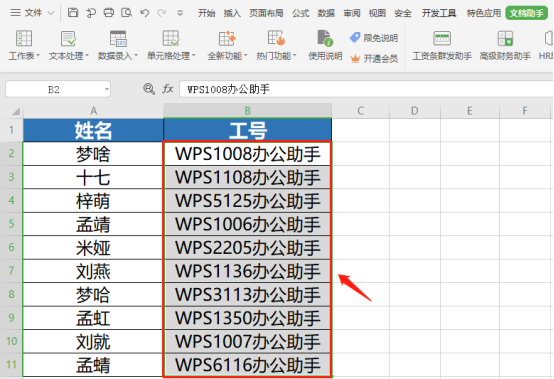Click the export to PDF icon

(91, 13)
